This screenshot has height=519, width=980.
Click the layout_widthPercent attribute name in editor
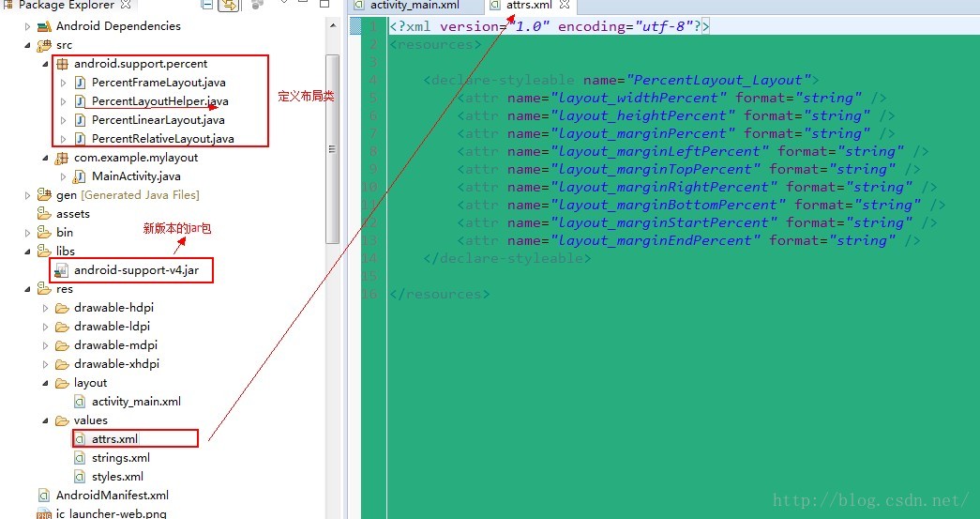[638, 99]
